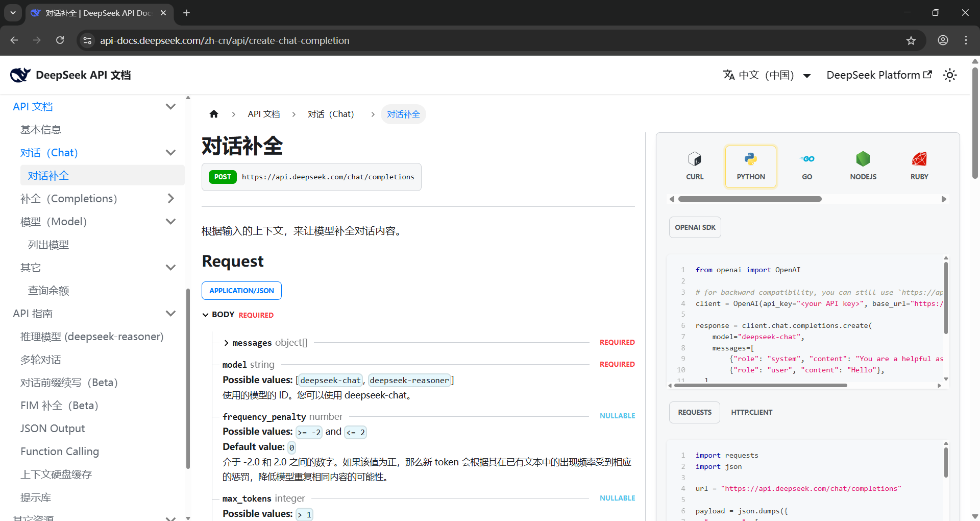Click the browser forward button

point(37,40)
